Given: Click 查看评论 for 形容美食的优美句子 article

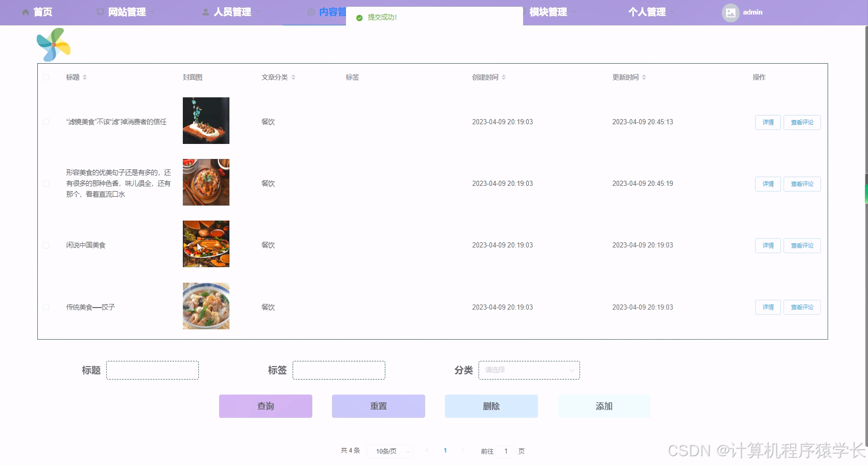Looking at the screenshot, I should click(x=802, y=184).
